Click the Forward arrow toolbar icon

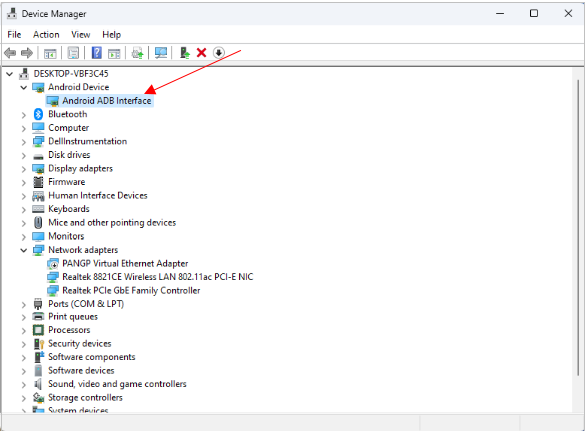[27, 53]
